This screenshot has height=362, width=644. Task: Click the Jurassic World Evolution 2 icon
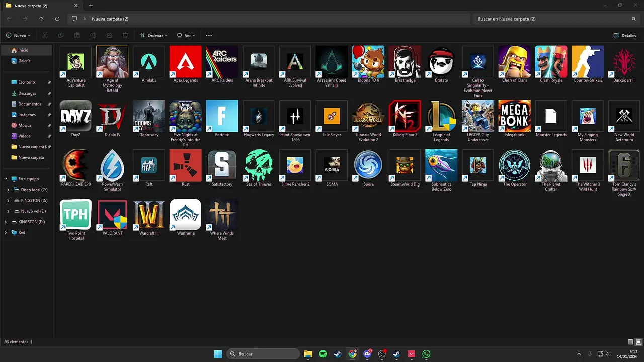pyautogui.click(x=368, y=116)
